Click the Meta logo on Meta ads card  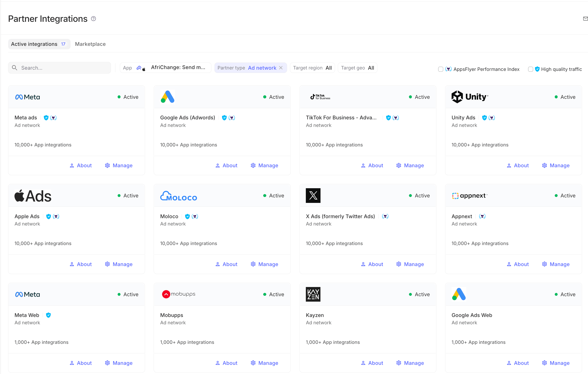click(x=27, y=97)
